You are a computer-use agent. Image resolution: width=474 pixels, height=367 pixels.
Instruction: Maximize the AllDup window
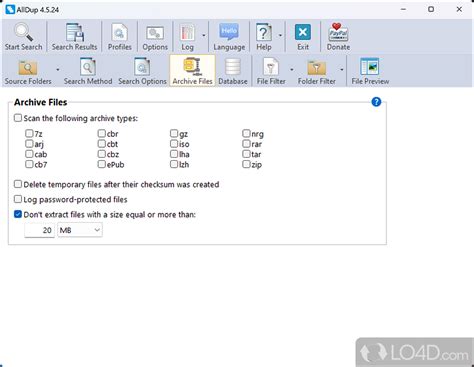[431, 9]
